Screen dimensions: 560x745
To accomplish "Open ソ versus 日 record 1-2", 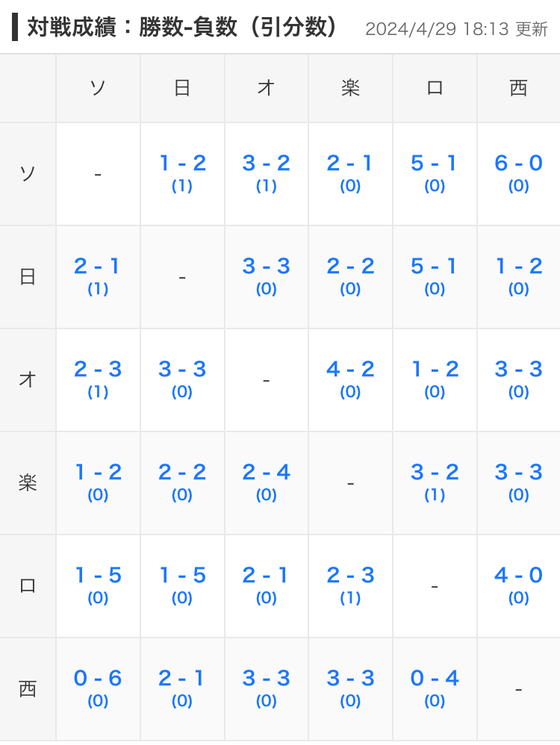I will tap(182, 163).
